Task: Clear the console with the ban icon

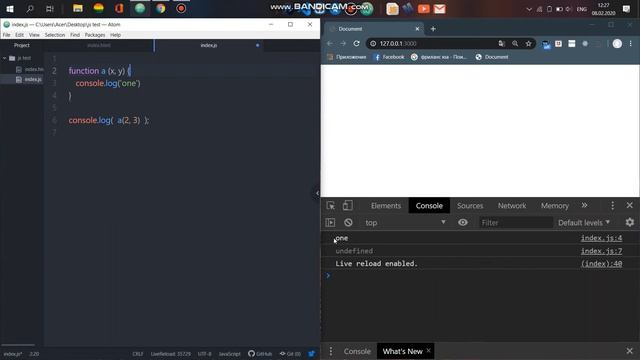Action: coord(348,222)
